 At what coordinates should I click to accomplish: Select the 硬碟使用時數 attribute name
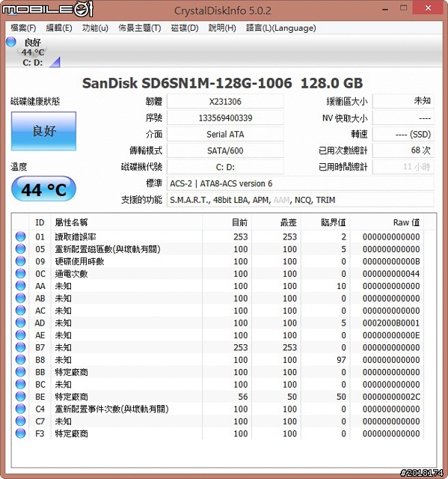click(79, 261)
